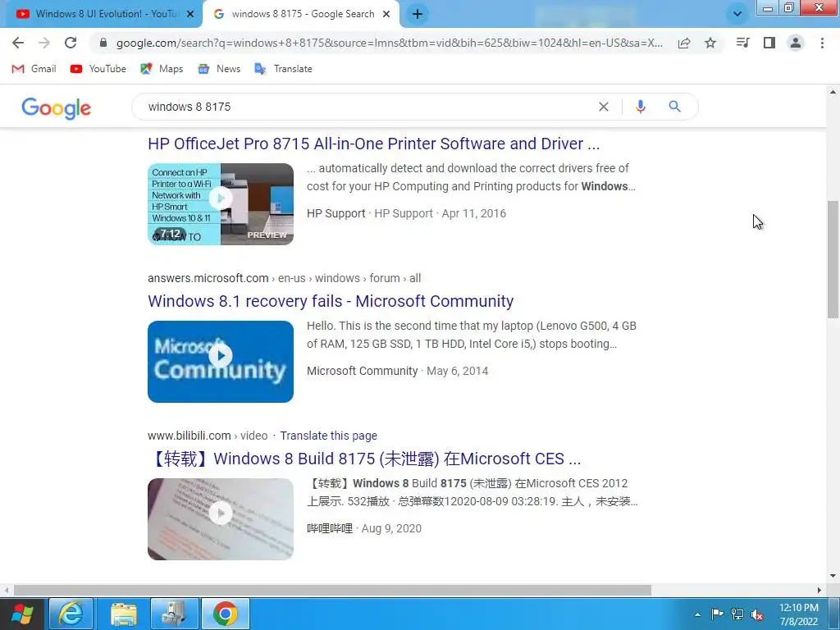Click the forward navigation arrow
The width and height of the screenshot is (840, 630).
(x=44, y=43)
